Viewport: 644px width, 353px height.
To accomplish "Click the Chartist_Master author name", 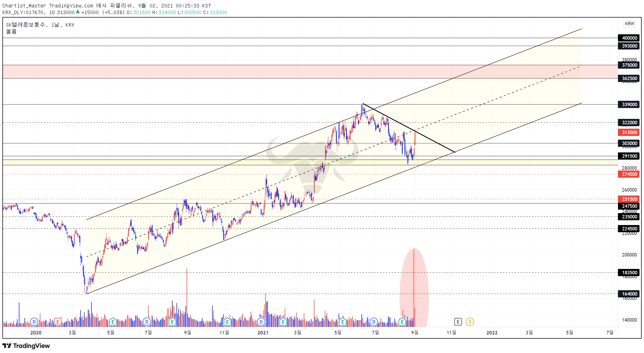I will 24,6.
